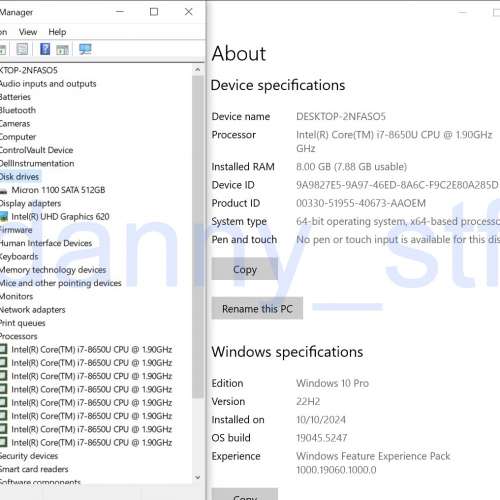Click the Device specifications heading
The height and width of the screenshot is (500, 500).
pos(278,85)
